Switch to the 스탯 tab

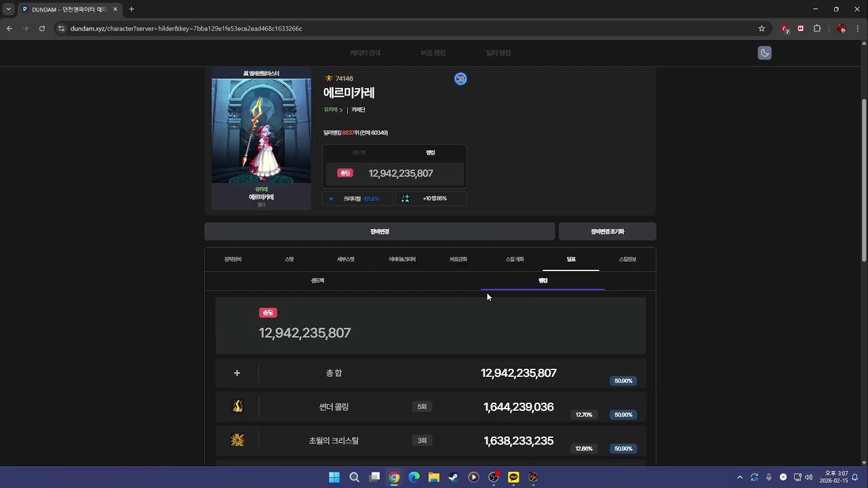pyautogui.click(x=290, y=260)
